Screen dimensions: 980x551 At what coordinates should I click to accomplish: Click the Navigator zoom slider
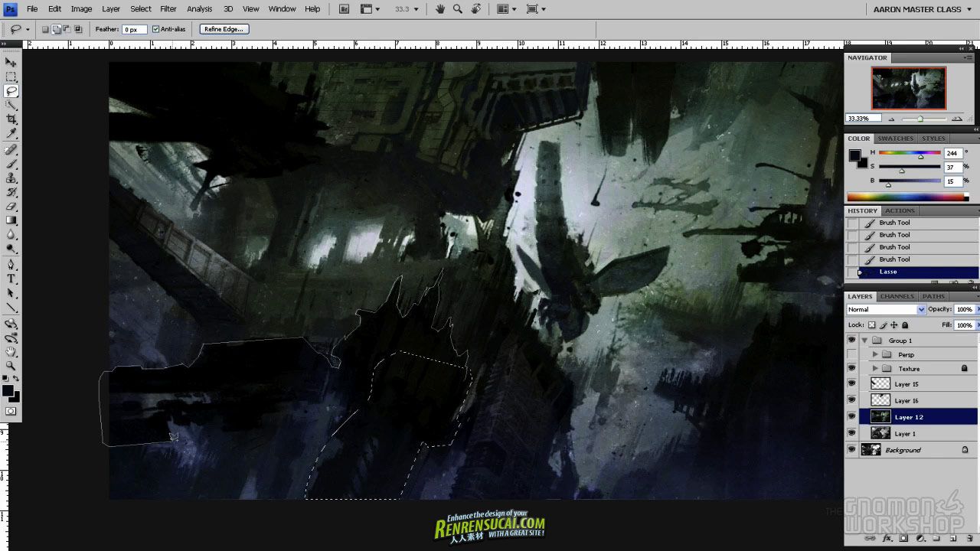click(920, 119)
